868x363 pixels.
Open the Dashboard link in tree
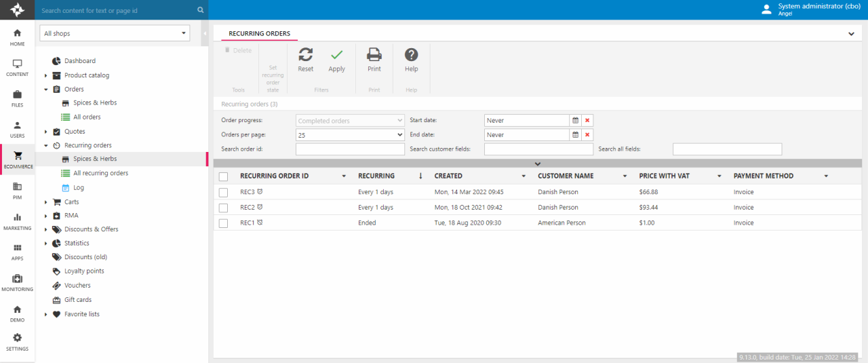click(x=79, y=61)
